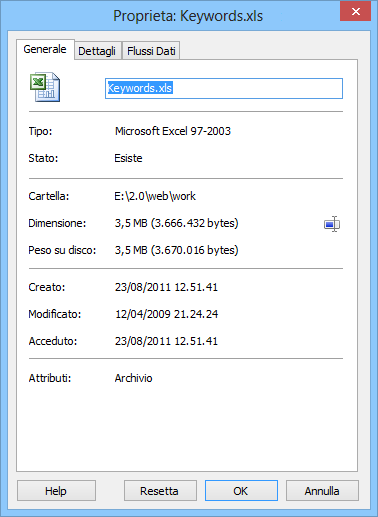The width and height of the screenshot is (378, 517).
Task: Confirm with the OK button
Action: (241, 491)
